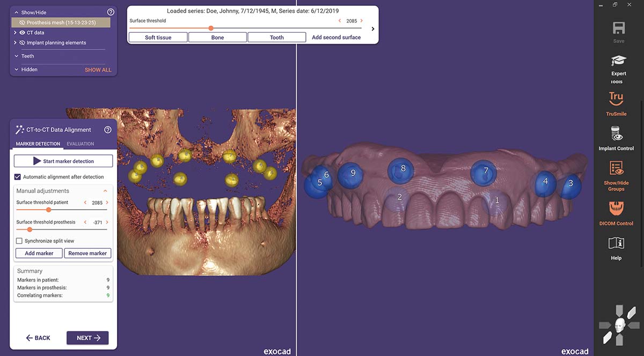Expand the CT data tree group

click(x=16, y=33)
